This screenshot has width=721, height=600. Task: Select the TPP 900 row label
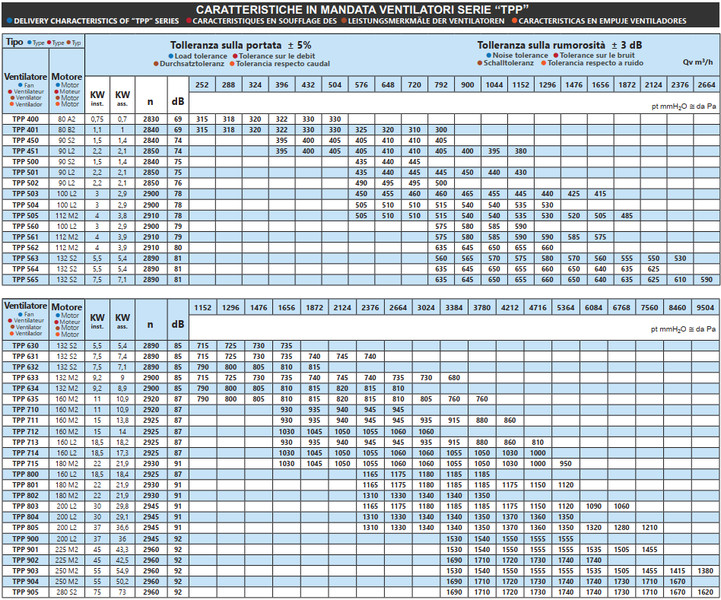pyautogui.click(x=25, y=538)
